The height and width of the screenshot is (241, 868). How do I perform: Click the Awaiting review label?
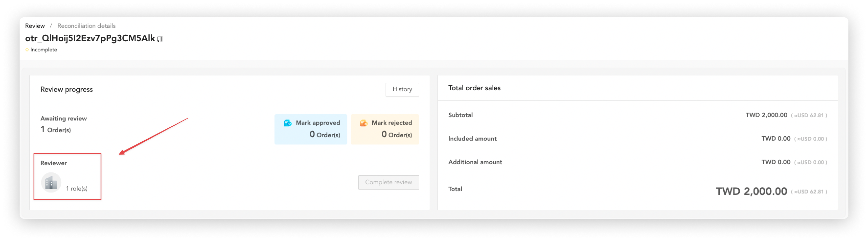click(x=63, y=119)
